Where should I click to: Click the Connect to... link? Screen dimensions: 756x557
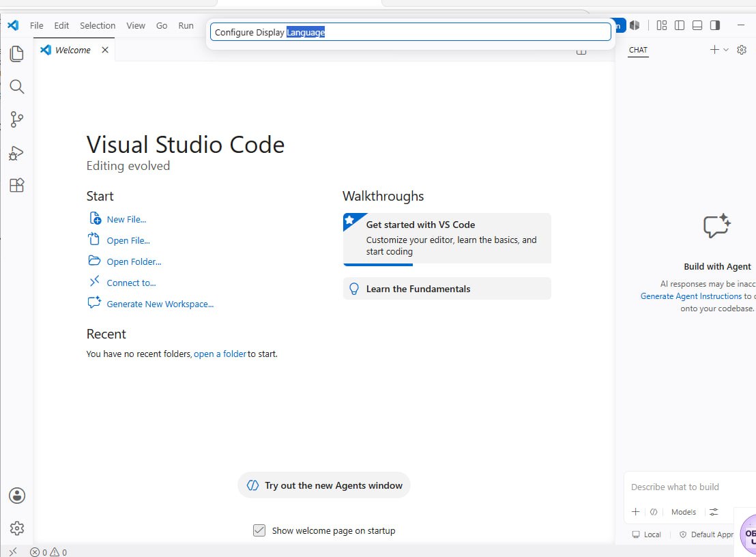[131, 283]
